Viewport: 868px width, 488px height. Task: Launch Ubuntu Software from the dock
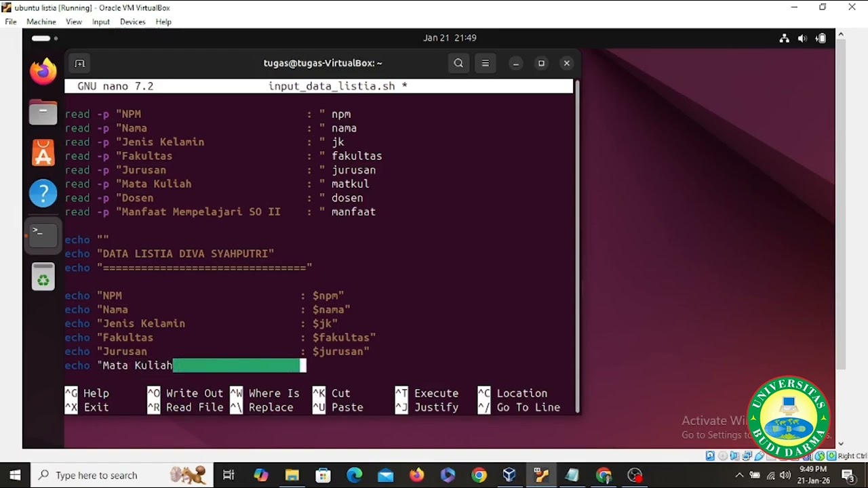tap(43, 153)
